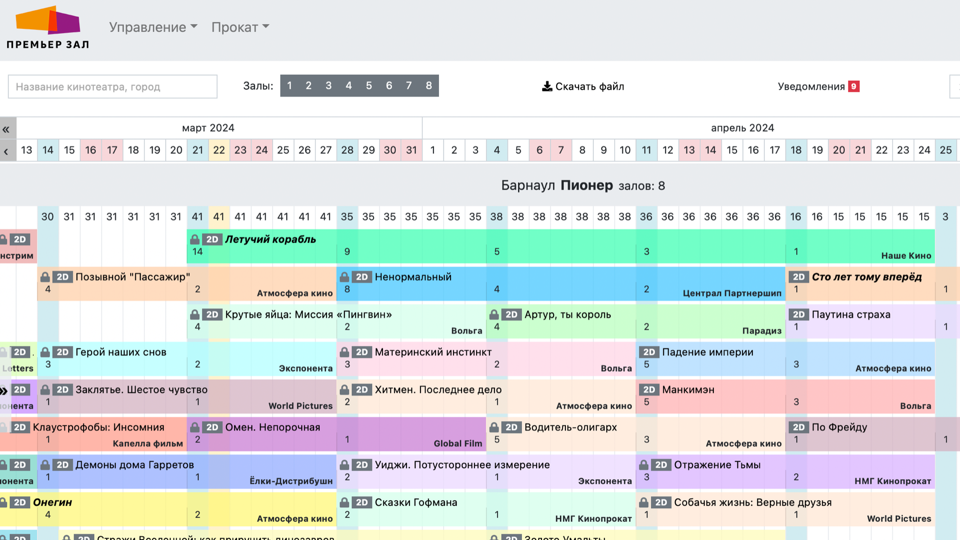Click the Скачать файл link
This screenshot has height=540, width=960.
589,87
